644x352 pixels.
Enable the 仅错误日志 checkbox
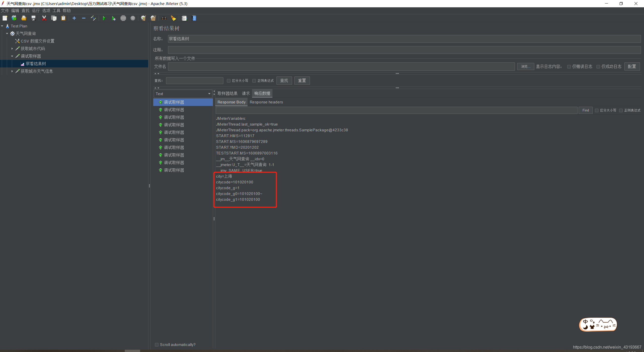(569, 67)
